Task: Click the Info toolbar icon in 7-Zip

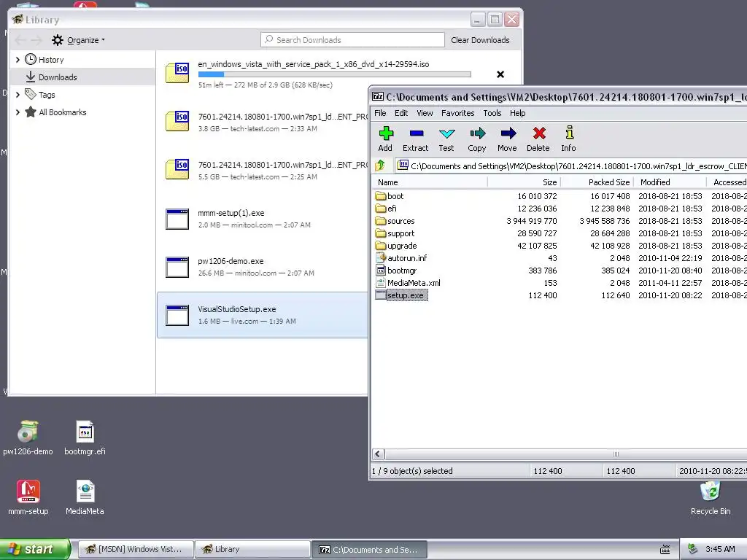Action: click(569, 139)
